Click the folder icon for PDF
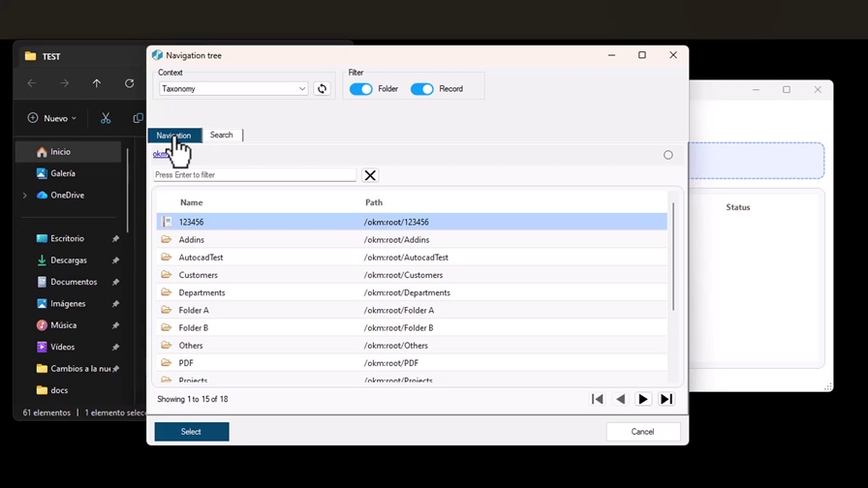Screen dimensions: 868x488 (166, 363)
